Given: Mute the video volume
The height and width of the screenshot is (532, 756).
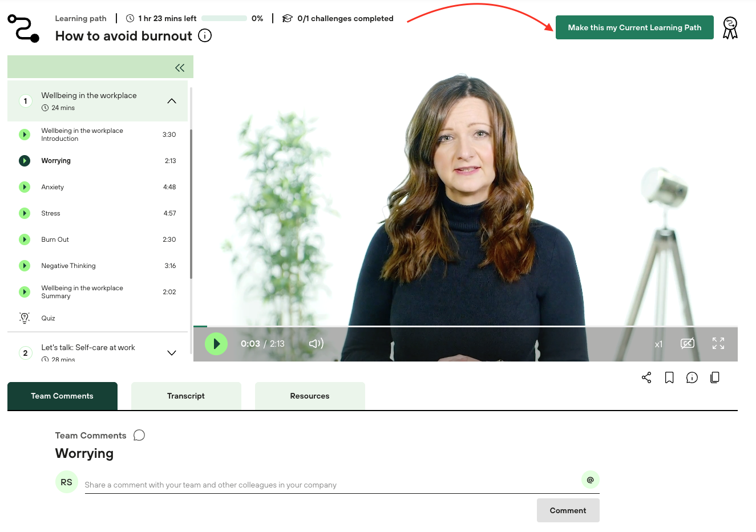Looking at the screenshot, I should [316, 343].
